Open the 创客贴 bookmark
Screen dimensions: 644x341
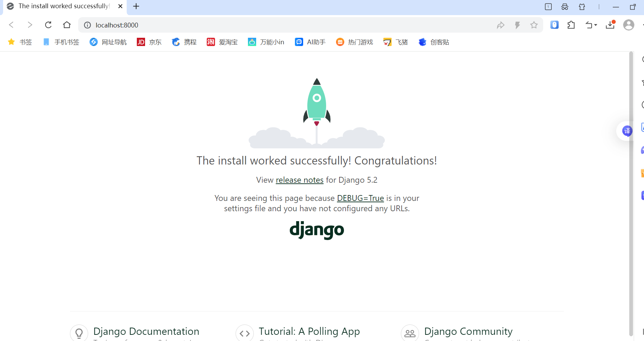point(434,42)
